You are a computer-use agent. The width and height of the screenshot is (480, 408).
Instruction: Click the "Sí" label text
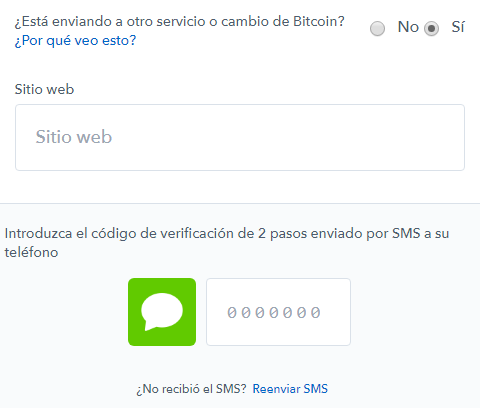pyautogui.click(x=458, y=27)
